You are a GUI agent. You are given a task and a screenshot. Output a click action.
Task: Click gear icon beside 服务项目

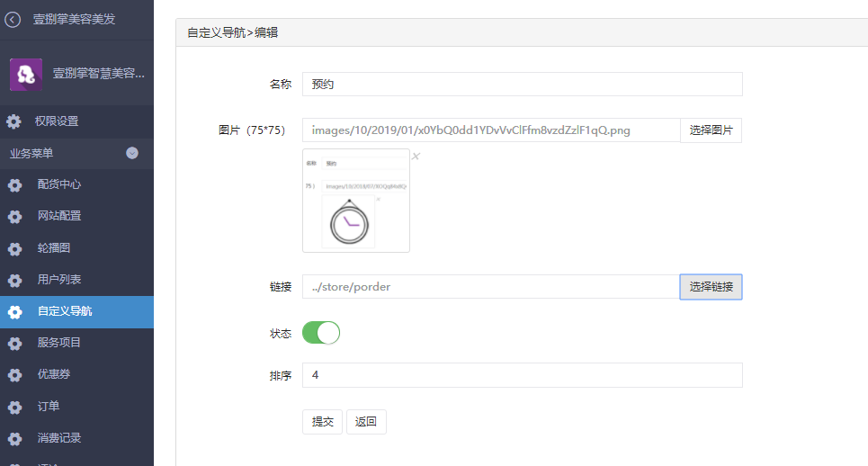pos(15,343)
